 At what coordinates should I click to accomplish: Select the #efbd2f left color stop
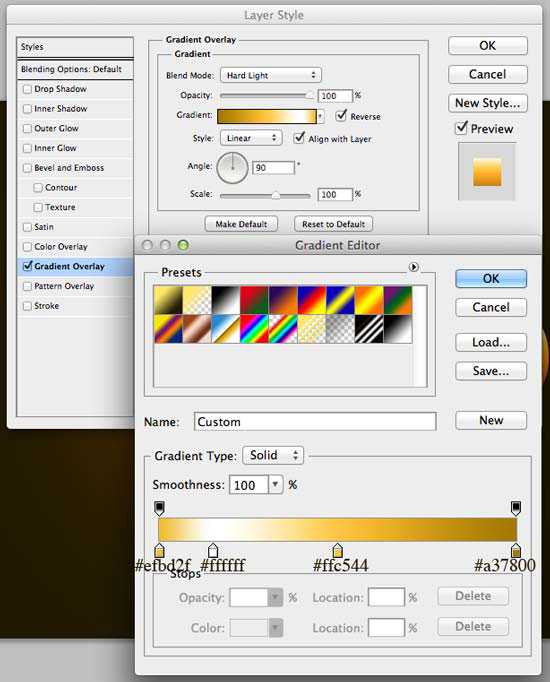[160, 550]
